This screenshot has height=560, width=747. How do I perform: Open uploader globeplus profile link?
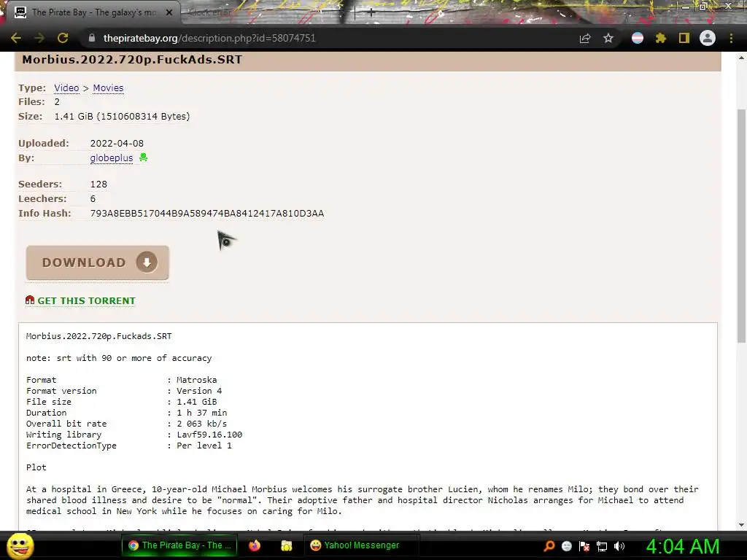point(112,158)
